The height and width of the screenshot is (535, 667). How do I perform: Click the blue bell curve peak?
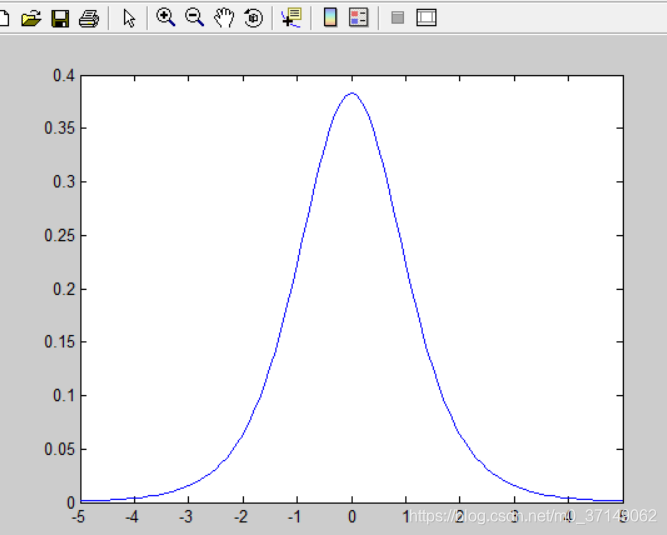pyautogui.click(x=352, y=93)
